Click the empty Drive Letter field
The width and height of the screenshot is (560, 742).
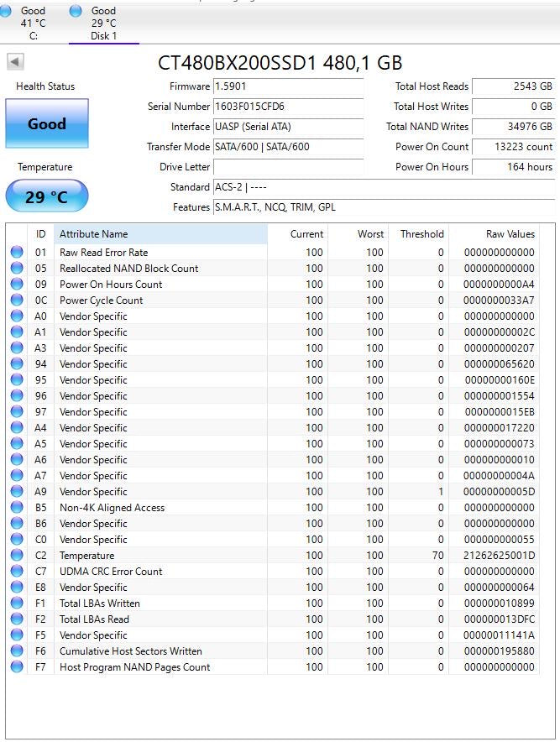tap(288, 167)
